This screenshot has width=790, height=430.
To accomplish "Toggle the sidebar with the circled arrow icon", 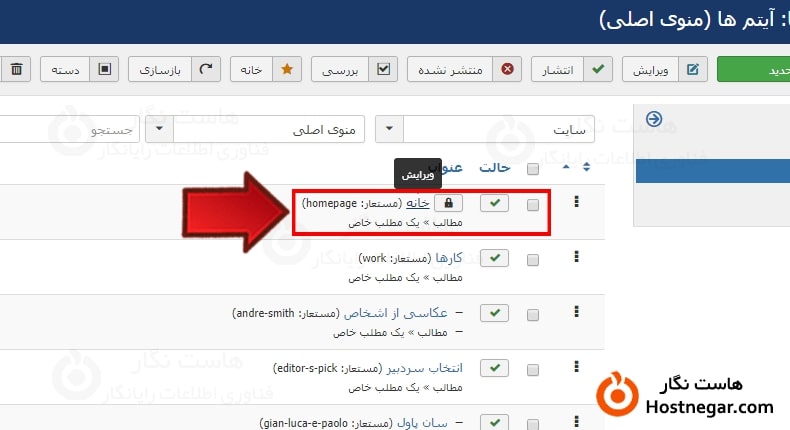I will [654, 119].
